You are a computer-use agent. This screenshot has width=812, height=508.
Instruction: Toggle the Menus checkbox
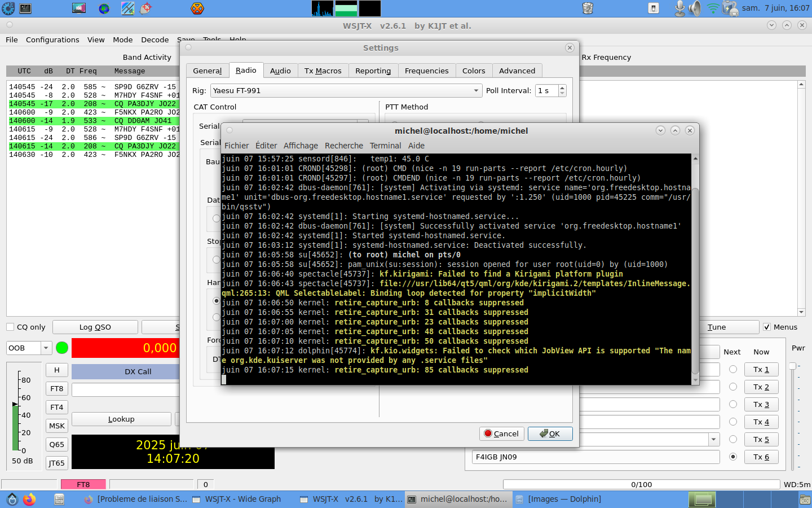(767, 327)
